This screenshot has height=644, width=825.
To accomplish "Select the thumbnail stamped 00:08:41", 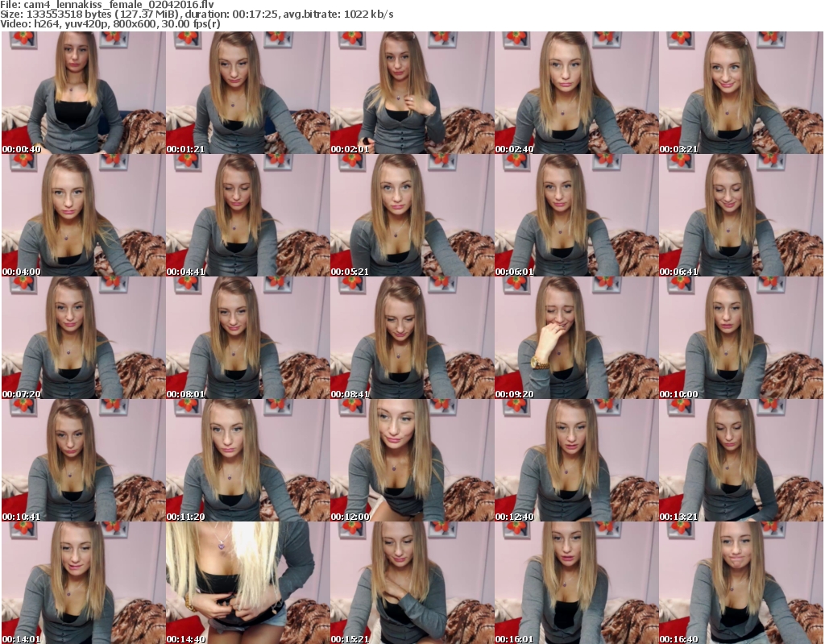I will point(412,338).
